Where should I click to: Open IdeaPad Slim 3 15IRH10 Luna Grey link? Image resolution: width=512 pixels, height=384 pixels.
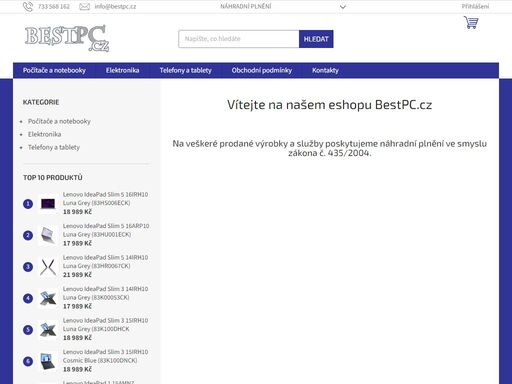click(105, 325)
